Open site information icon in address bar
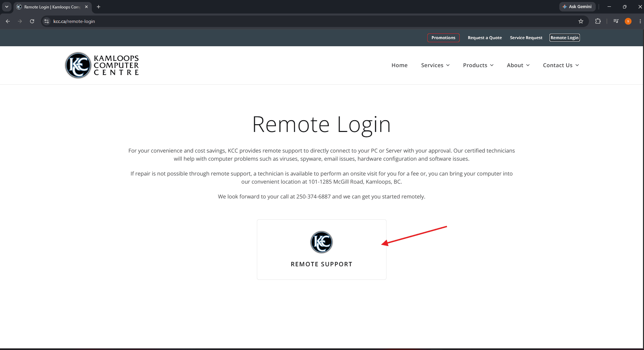The width and height of the screenshot is (644, 350). (47, 21)
